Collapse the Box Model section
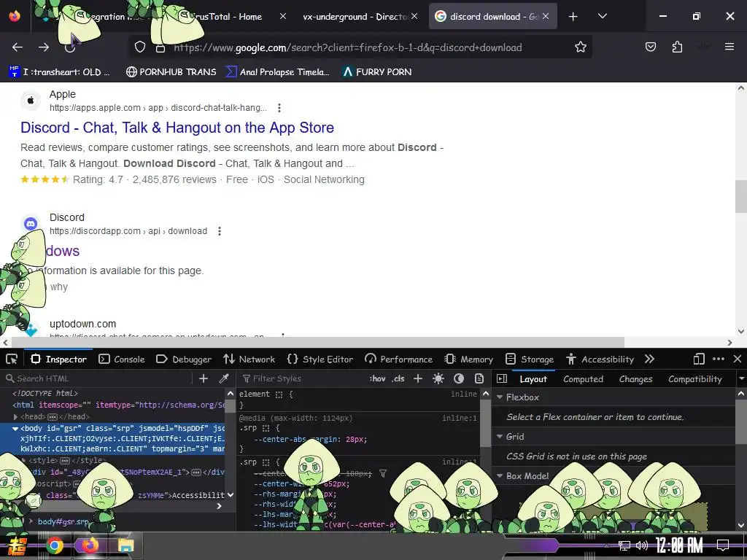This screenshot has width=747, height=560. (500, 476)
